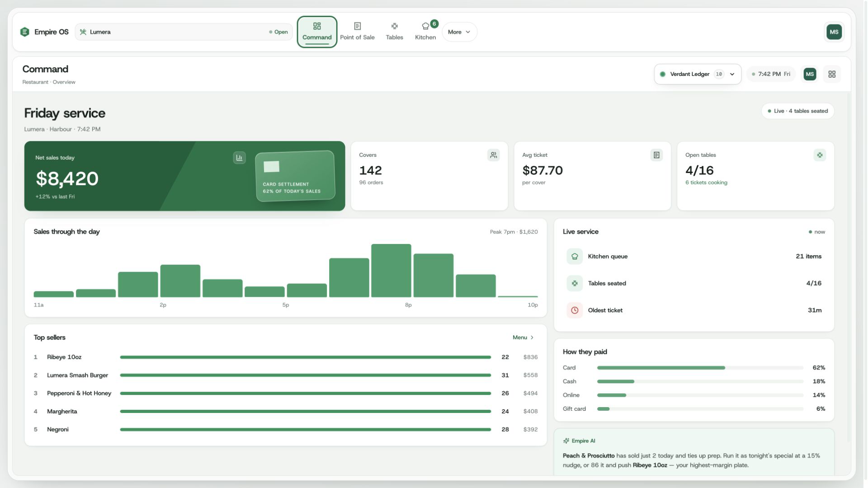
Task: Click the Kitchen badge showing 6
Action: pyautogui.click(x=434, y=23)
